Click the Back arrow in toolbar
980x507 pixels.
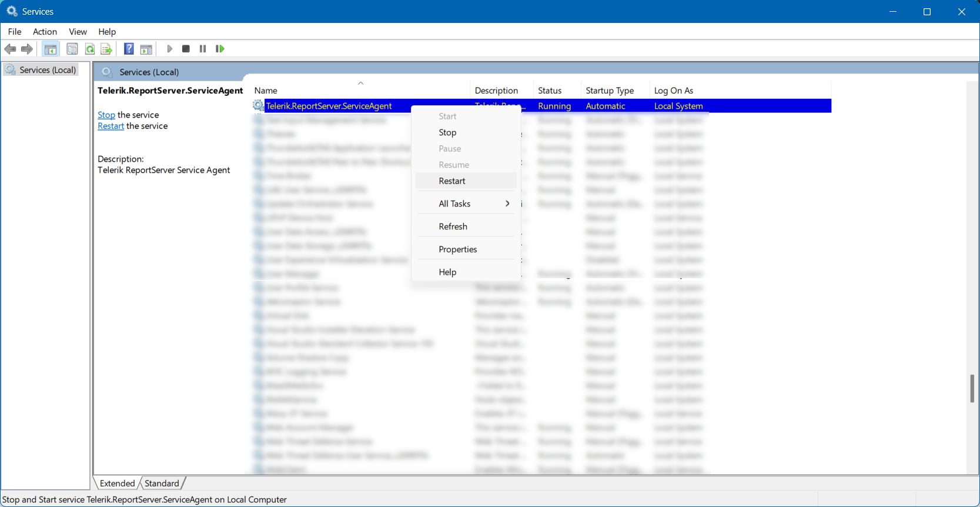[x=10, y=49]
